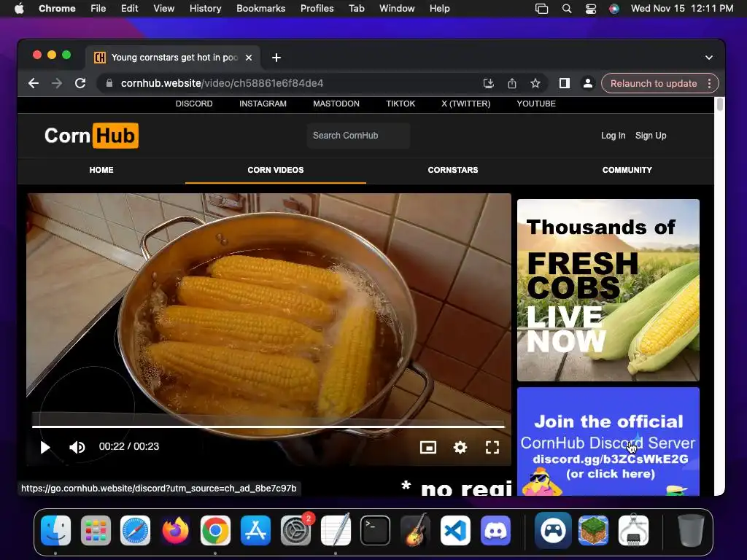Click Log In
This screenshot has height=560, width=747.
[x=613, y=136]
